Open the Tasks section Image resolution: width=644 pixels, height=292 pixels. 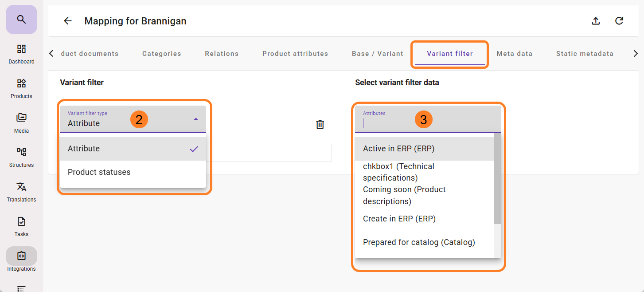click(x=21, y=226)
